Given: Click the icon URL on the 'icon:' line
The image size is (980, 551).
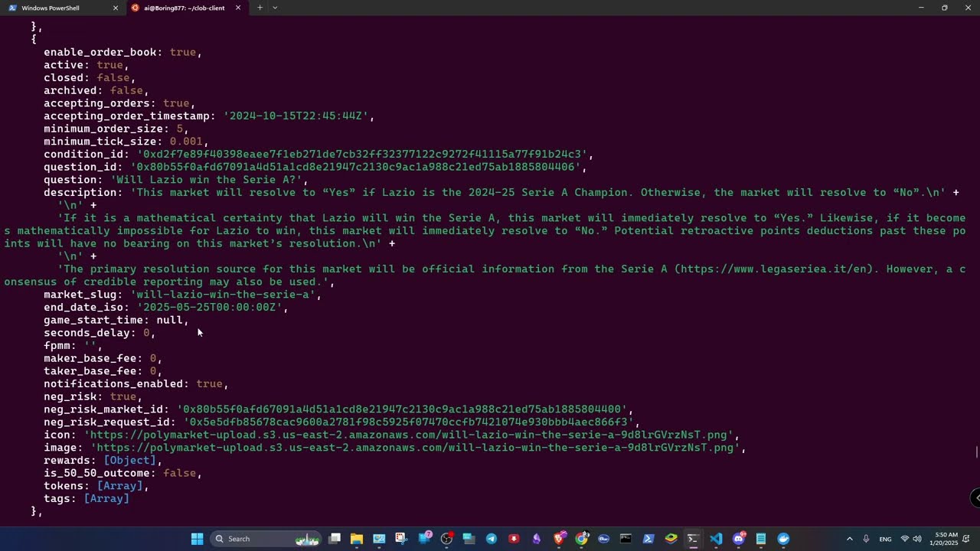Looking at the screenshot, I should tap(409, 435).
